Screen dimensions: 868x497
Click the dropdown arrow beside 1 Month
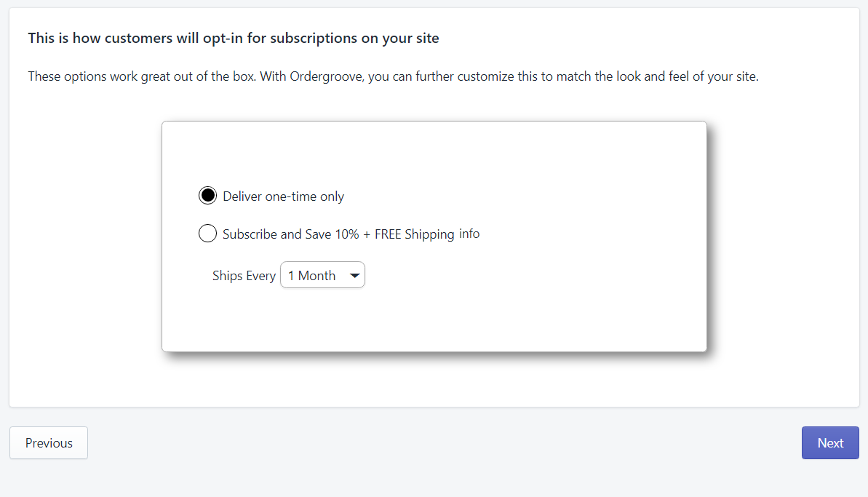[x=354, y=274]
